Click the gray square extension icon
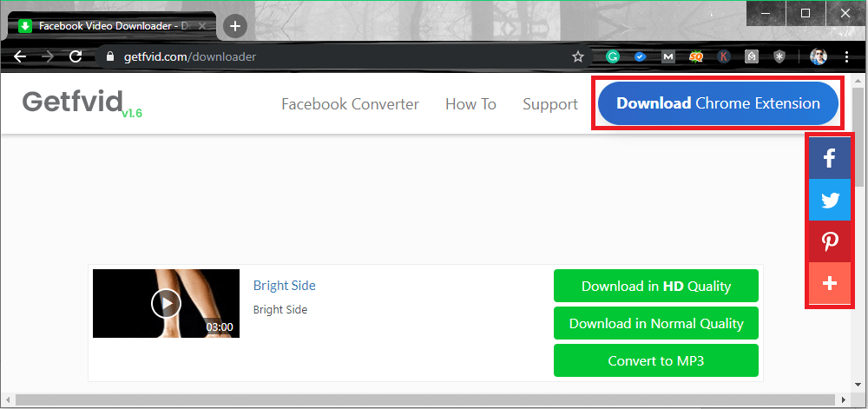This screenshot has width=868, height=409. (751, 56)
